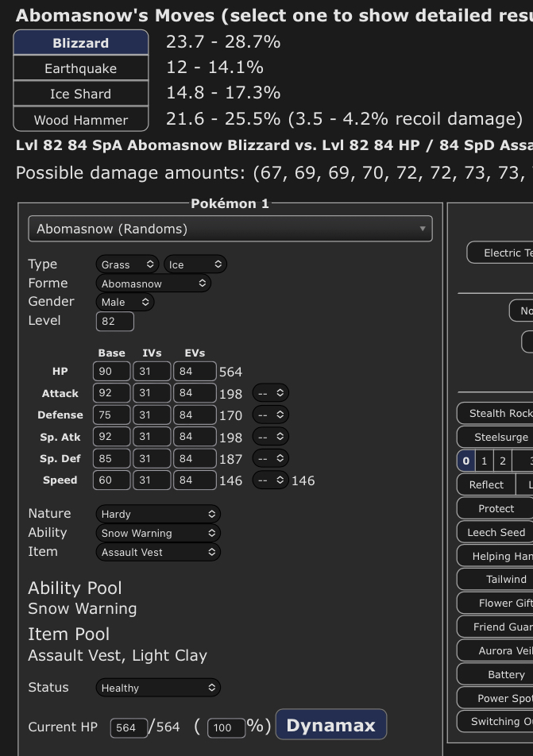Open the Grass primary type dropdown
Screen dimensions: 533x756
click(127, 264)
